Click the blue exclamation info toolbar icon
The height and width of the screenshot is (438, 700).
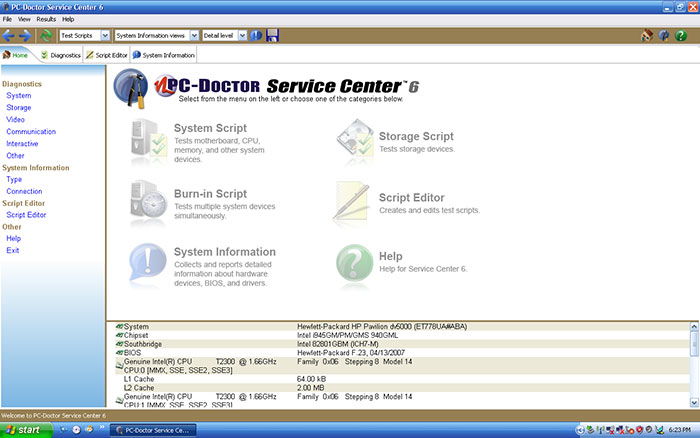coord(256,35)
